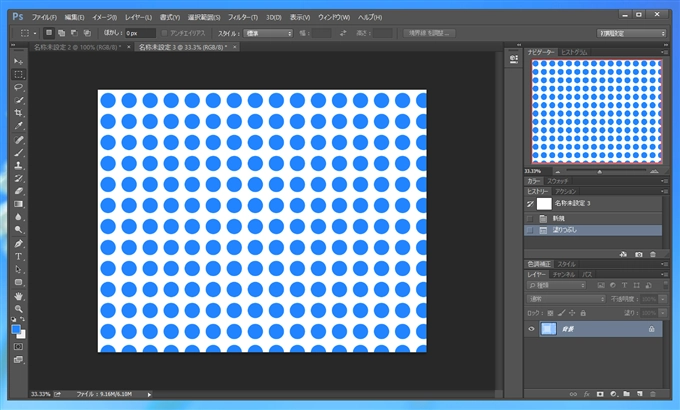This screenshot has width=680, height=410.
Task: Click the ぼかし feather input field
Action: coord(141,33)
